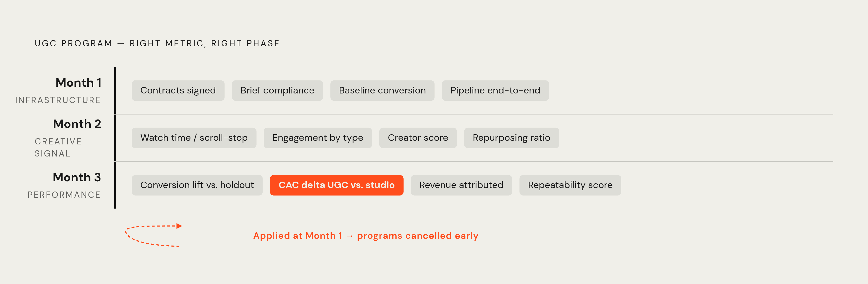Click the Contracts signed chip
868x284 pixels.
point(178,91)
